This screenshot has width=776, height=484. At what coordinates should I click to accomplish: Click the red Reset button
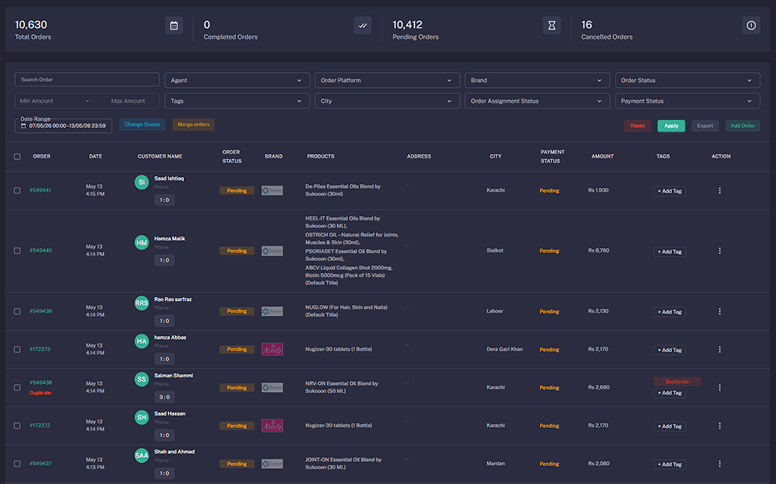coord(637,126)
